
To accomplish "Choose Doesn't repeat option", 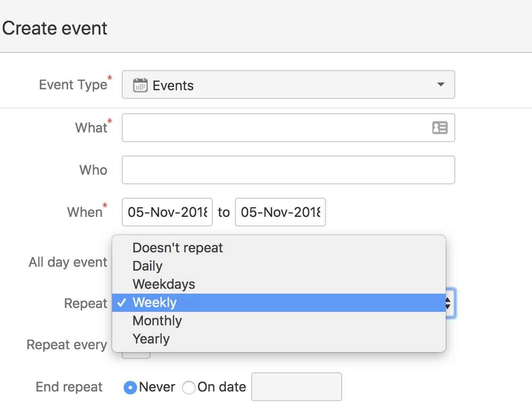I will tap(178, 248).
